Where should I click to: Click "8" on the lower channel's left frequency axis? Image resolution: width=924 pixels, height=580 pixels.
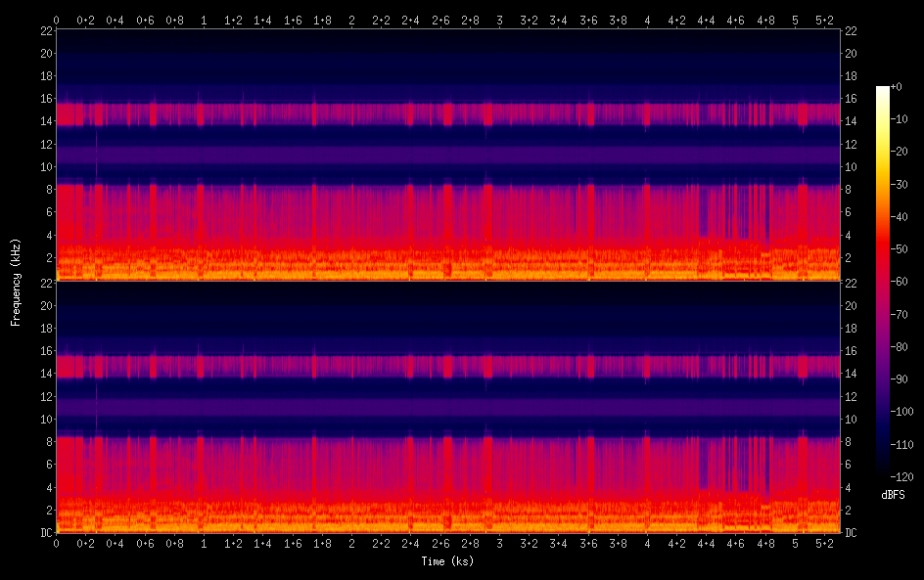[46, 442]
